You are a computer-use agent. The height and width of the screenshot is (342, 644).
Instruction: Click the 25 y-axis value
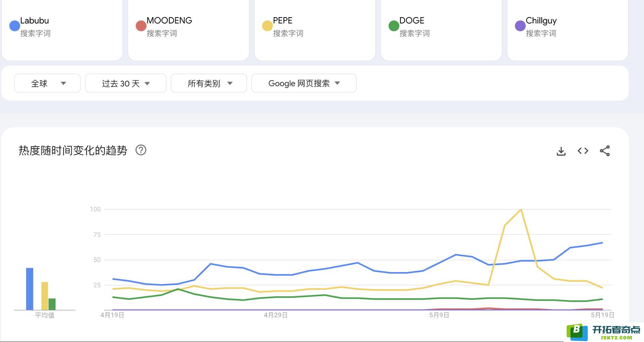(x=97, y=285)
